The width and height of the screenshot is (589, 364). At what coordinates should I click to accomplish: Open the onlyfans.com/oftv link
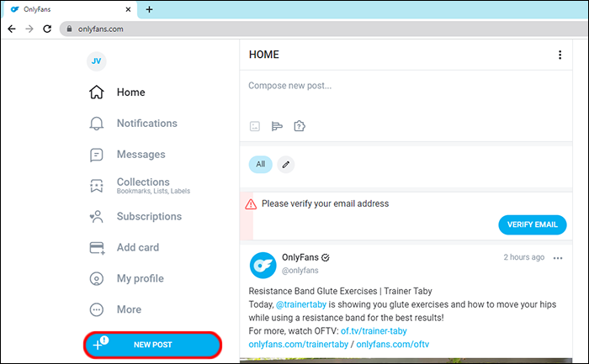(x=393, y=344)
